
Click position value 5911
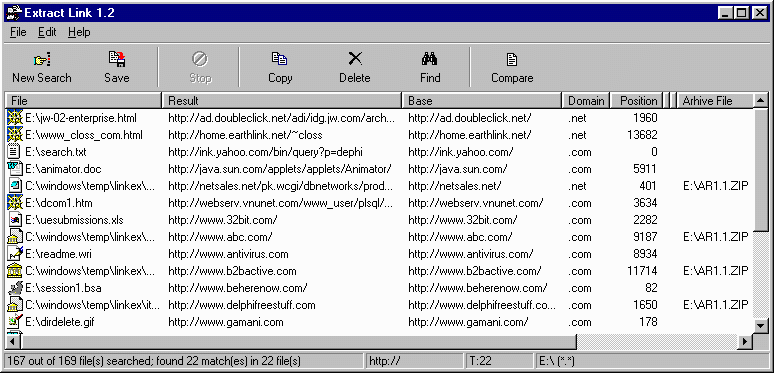(645, 169)
